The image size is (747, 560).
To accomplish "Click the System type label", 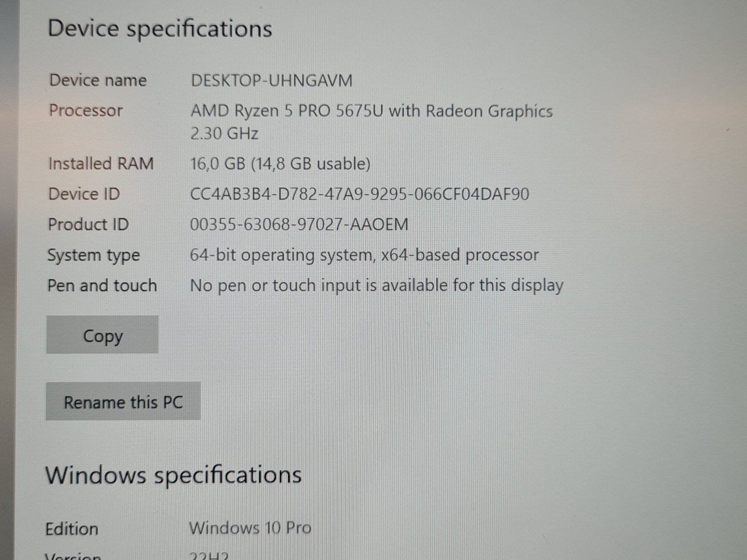I will tap(94, 256).
